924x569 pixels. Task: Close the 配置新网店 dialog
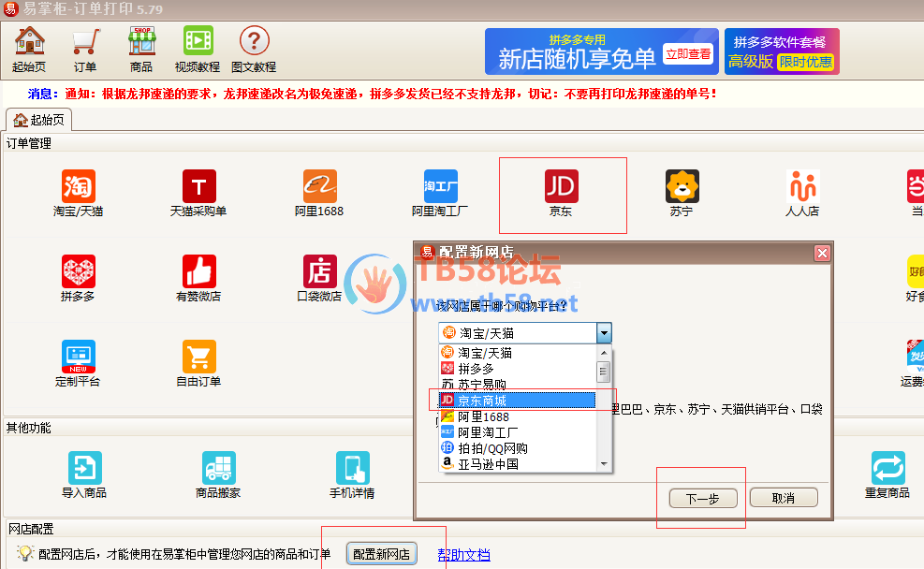pos(822,254)
